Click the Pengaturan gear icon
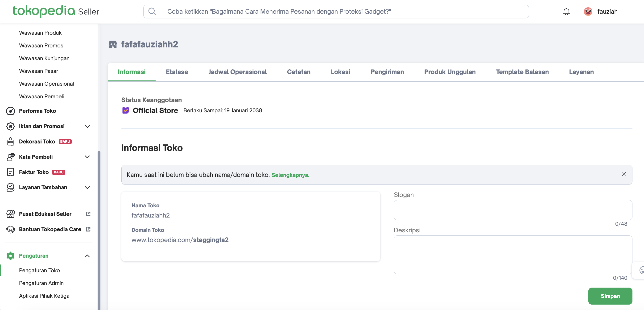Viewport: 644px width, 310px height. pyautogui.click(x=11, y=256)
